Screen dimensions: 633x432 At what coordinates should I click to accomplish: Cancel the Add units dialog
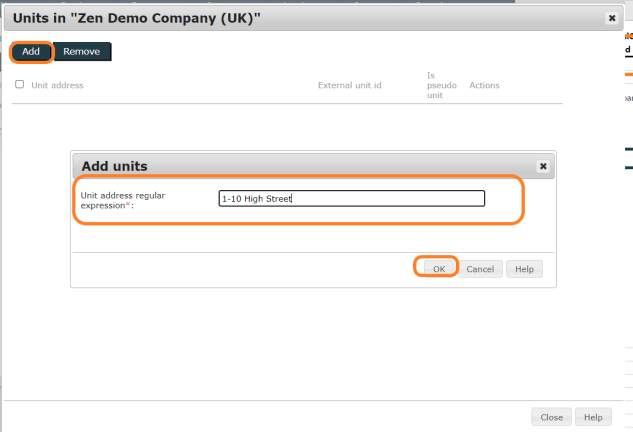[x=480, y=269]
